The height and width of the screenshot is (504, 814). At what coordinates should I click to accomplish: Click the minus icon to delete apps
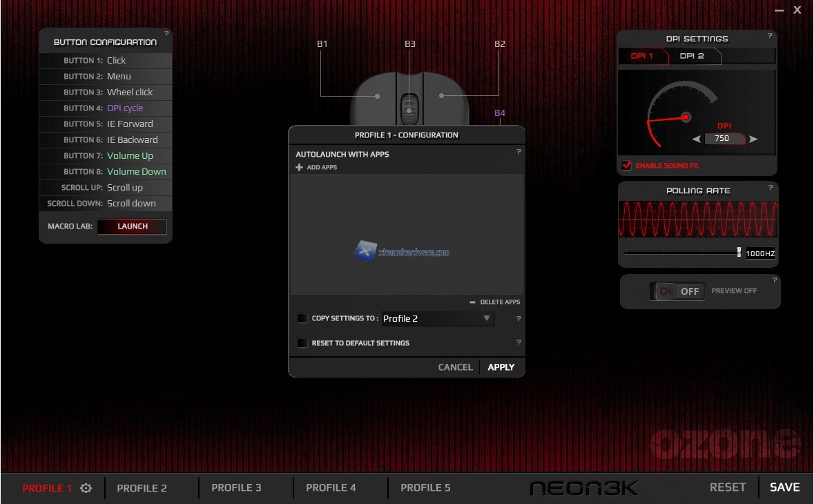pyautogui.click(x=472, y=302)
